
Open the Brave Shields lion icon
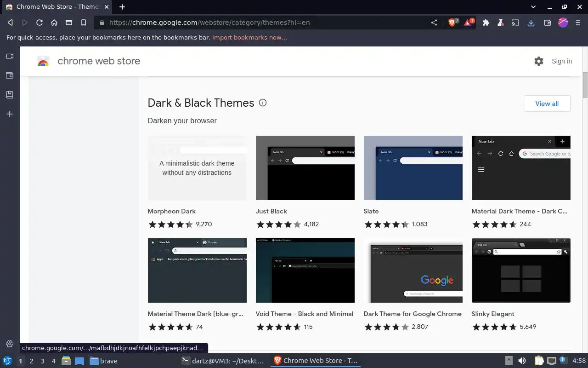pos(452,22)
